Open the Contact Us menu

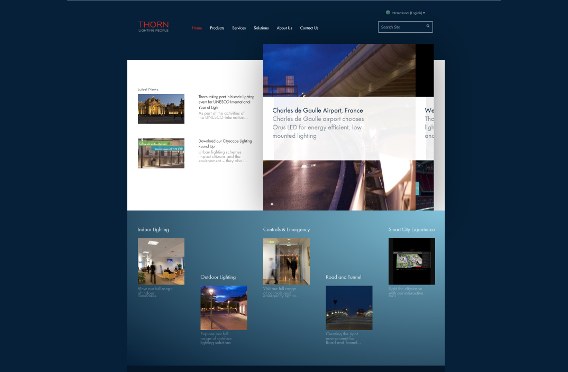[309, 28]
